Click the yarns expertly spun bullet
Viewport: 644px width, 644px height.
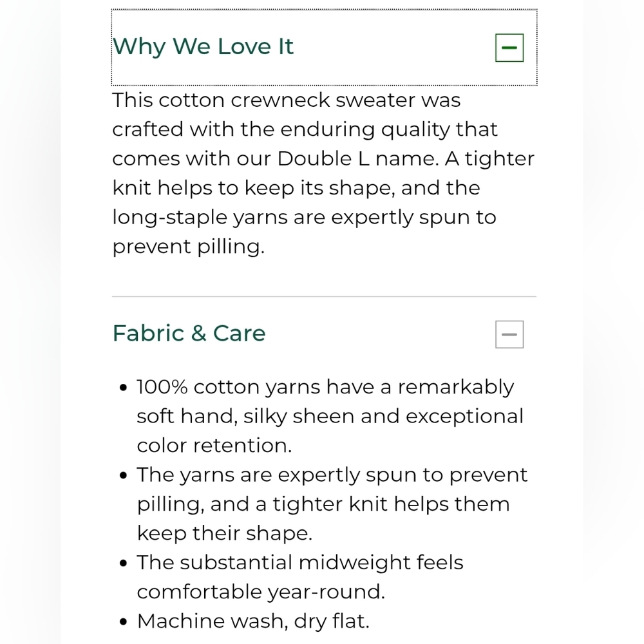pyautogui.click(x=332, y=504)
